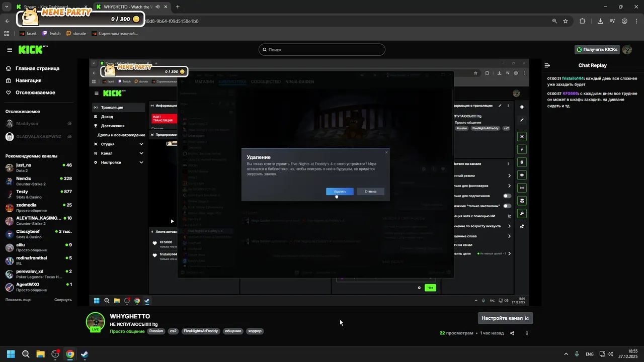Open just_ns recommended channel
The height and width of the screenshot is (362, 644).
point(38,167)
